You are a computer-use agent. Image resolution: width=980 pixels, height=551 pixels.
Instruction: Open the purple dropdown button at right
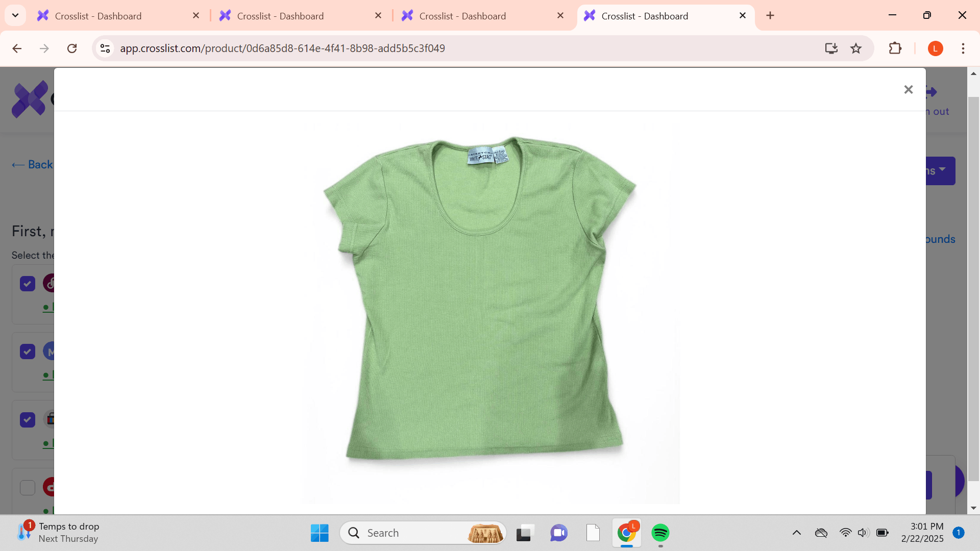coord(940,171)
